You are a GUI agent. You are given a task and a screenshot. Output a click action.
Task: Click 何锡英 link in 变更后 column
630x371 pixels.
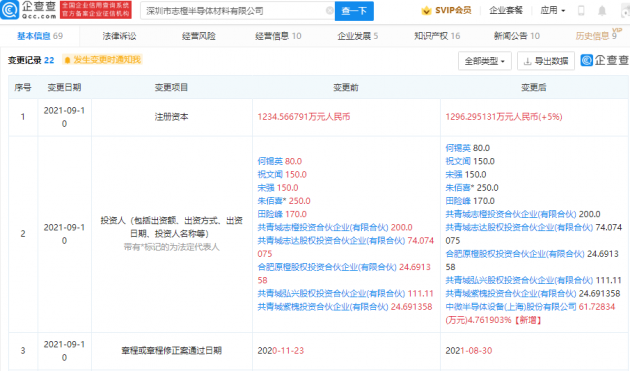[458, 148]
